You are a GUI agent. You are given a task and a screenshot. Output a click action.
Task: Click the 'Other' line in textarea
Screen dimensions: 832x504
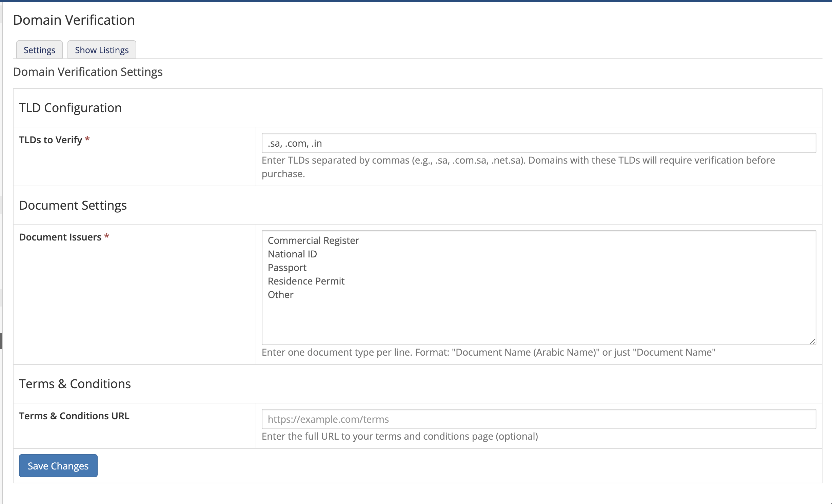pyautogui.click(x=280, y=295)
